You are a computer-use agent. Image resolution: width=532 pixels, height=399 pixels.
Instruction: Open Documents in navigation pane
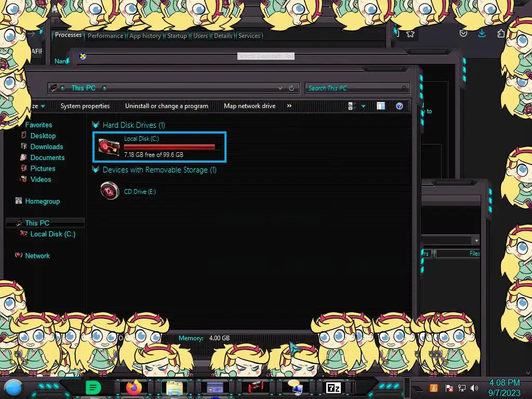pyautogui.click(x=47, y=157)
